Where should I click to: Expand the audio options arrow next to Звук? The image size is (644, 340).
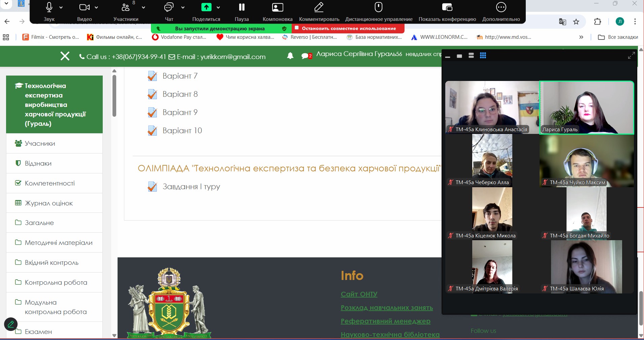(x=61, y=7)
